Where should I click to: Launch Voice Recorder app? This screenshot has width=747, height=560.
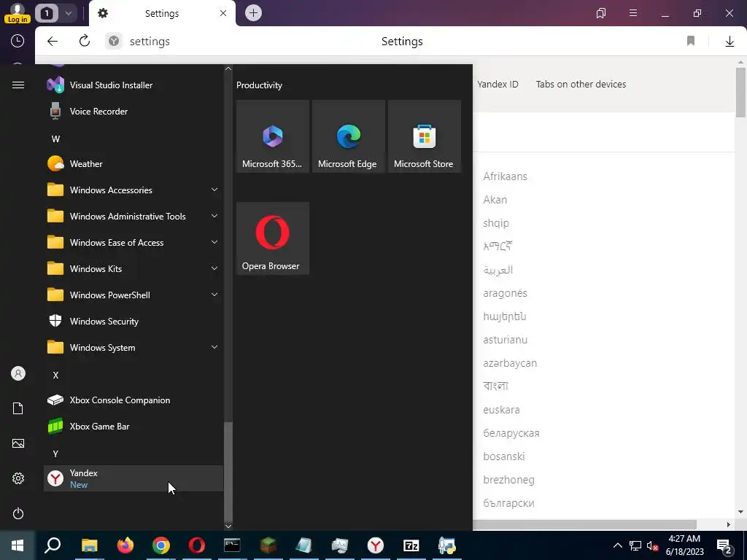click(133, 112)
